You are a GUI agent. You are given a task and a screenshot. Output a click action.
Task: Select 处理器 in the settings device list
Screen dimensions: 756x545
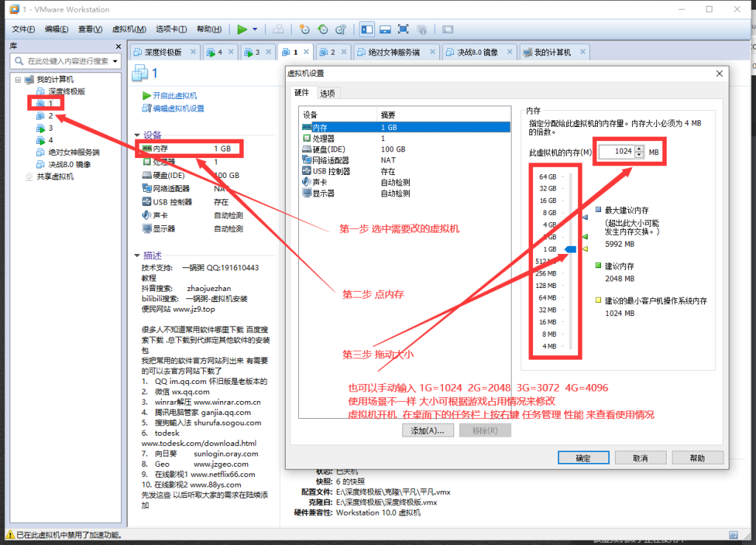pyautogui.click(x=405, y=138)
